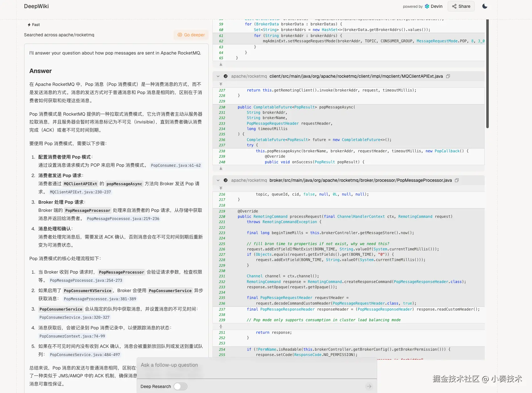Open the PopConsumerContext.java:74-99 reference
This screenshot has width=532, height=393.
click(72, 336)
